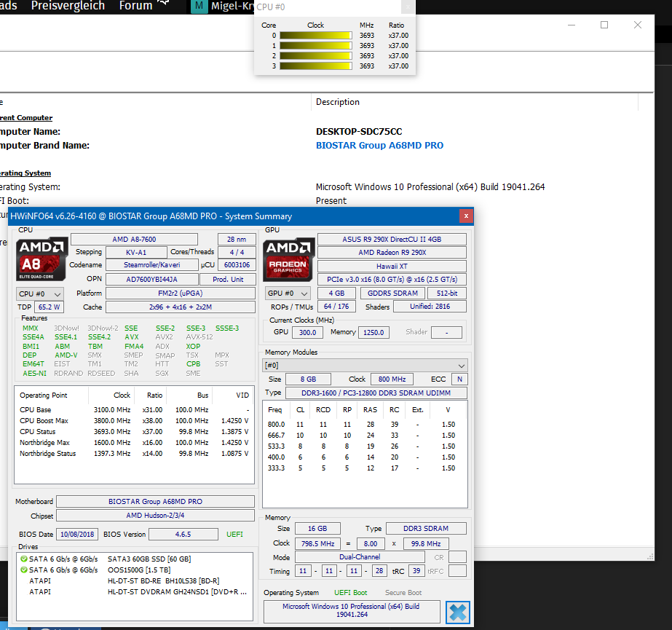Click the BIOSTAR Group A68MD PRO link
672x630 pixels.
click(380, 146)
